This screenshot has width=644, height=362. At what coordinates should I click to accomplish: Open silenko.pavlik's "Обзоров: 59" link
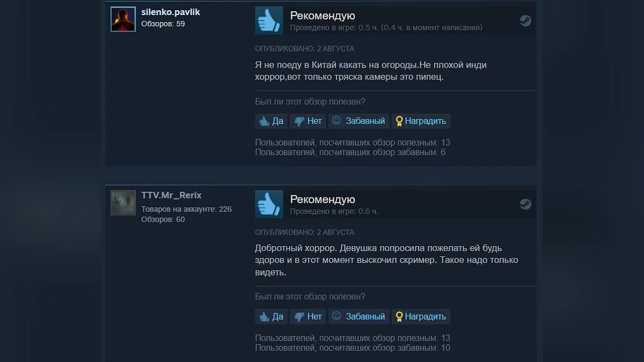pyautogui.click(x=163, y=24)
